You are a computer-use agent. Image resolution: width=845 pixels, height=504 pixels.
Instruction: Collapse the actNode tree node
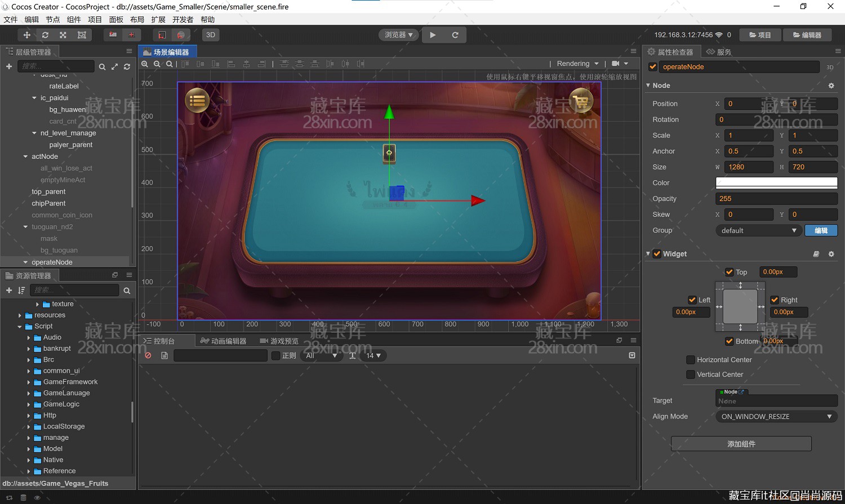coord(25,157)
